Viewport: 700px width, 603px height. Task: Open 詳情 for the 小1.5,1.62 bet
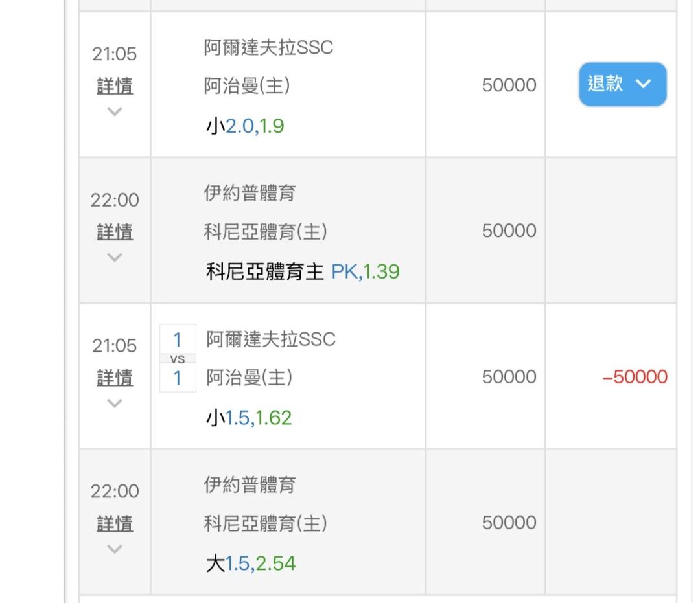click(x=115, y=377)
